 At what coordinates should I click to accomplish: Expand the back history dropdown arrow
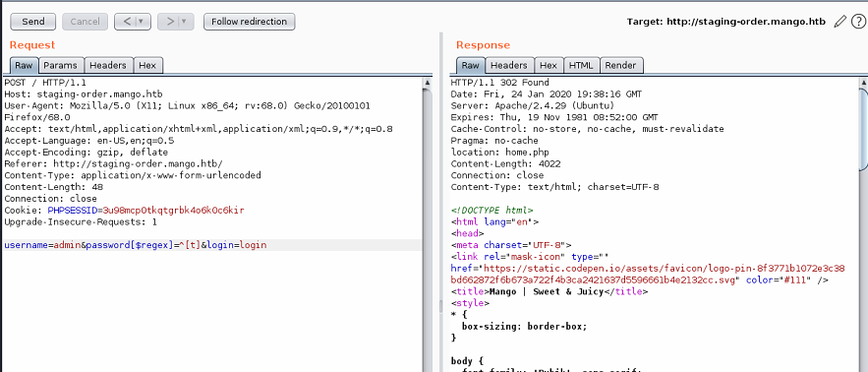click(x=142, y=22)
